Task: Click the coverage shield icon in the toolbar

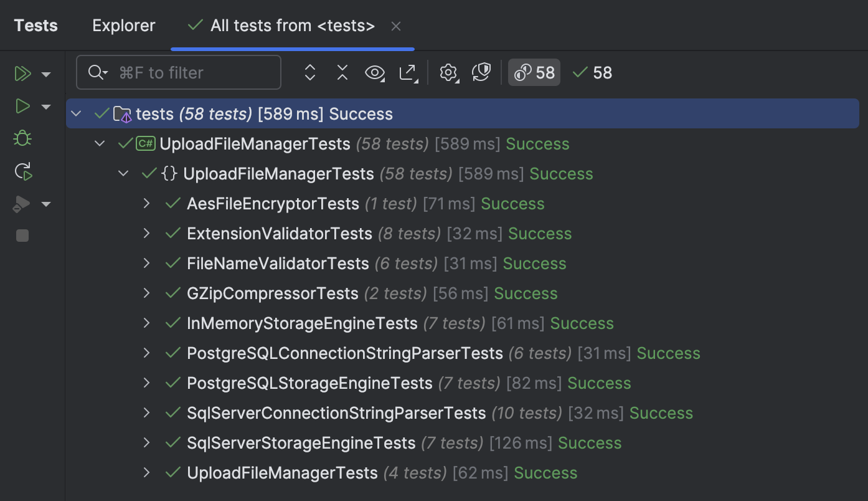Action: point(481,72)
